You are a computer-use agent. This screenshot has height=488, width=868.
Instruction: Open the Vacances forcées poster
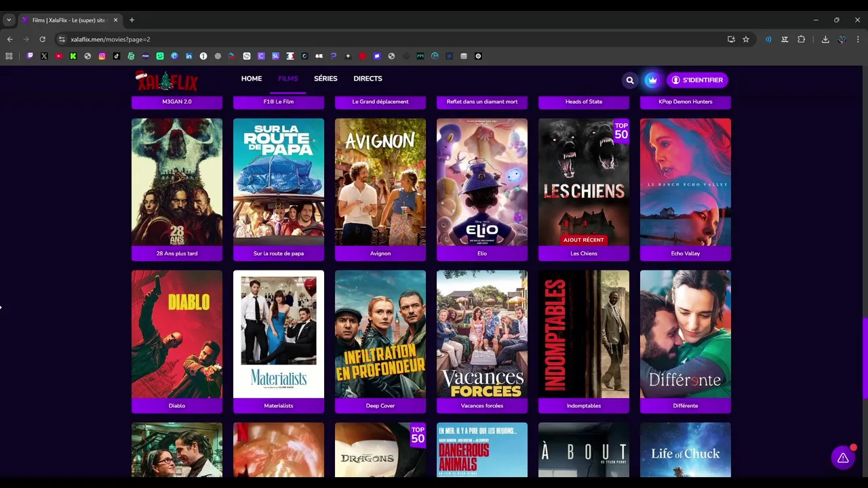pos(482,334)
